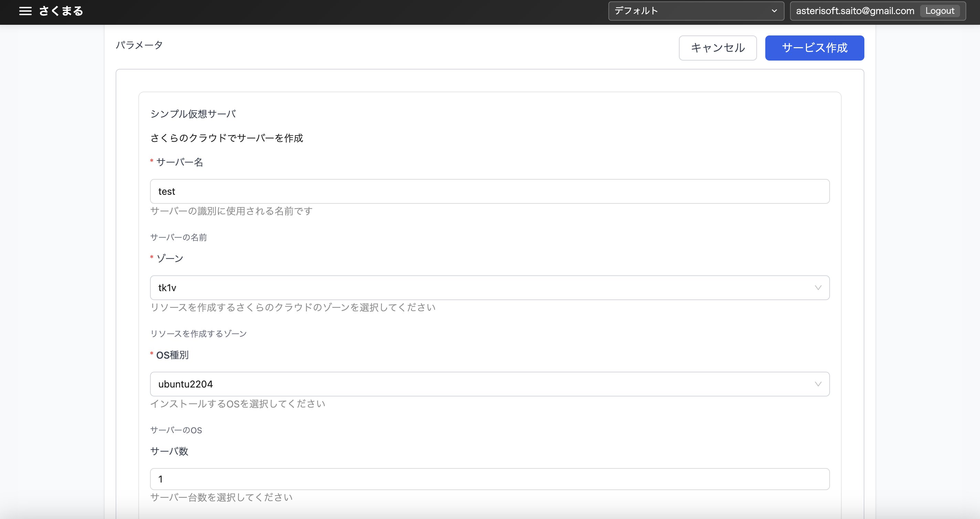Open the デフォルト project dropdown
This screenshot has height=519, width=980.
[696, 11]
